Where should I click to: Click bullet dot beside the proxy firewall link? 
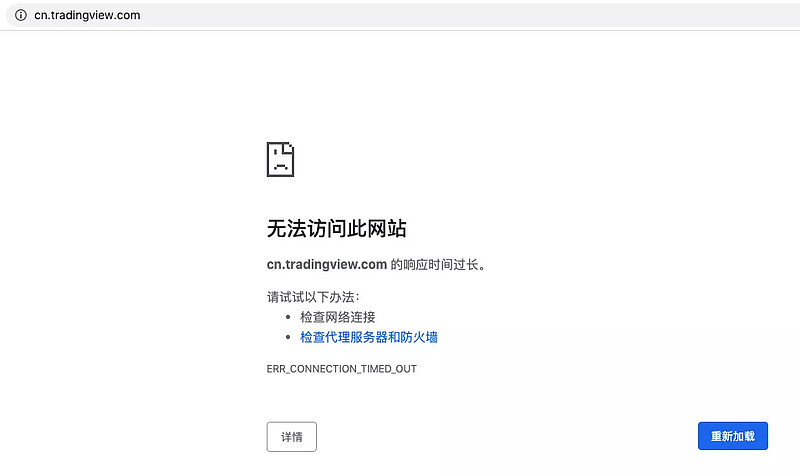point(288,337)
